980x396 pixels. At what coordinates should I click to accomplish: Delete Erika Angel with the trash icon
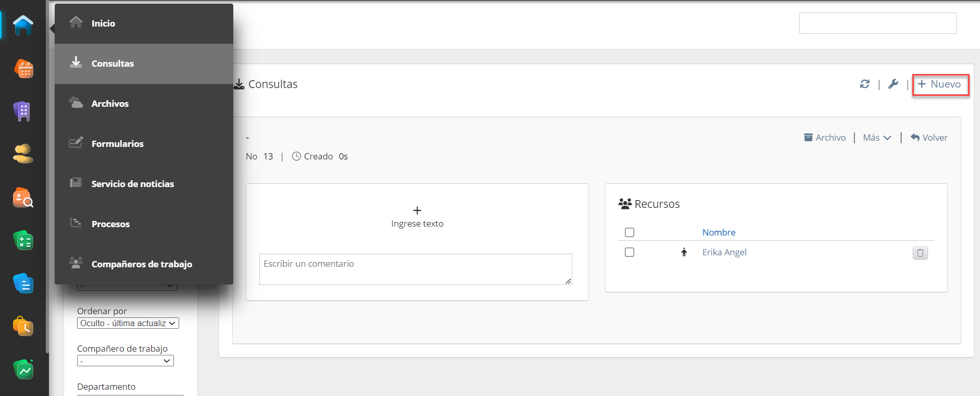[x=920, y=253]
